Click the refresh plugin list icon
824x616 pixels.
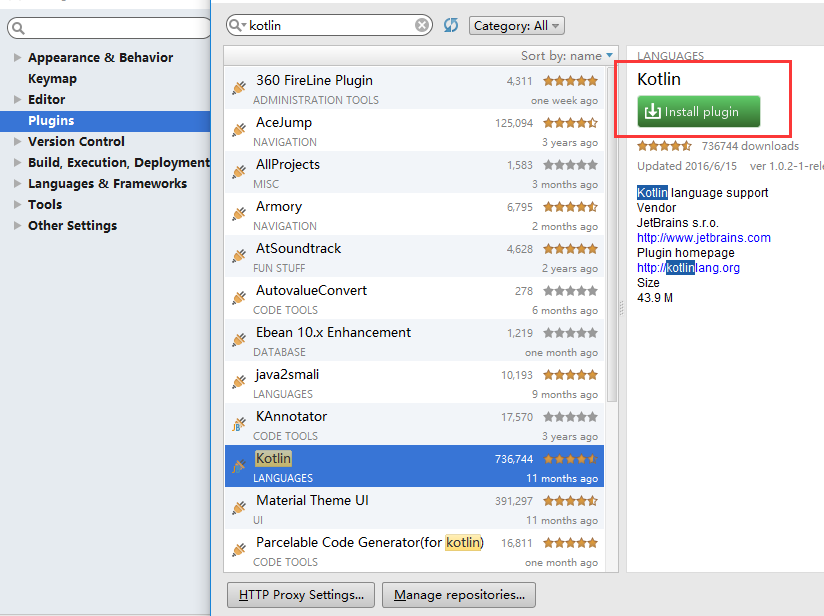click(451, 25)
